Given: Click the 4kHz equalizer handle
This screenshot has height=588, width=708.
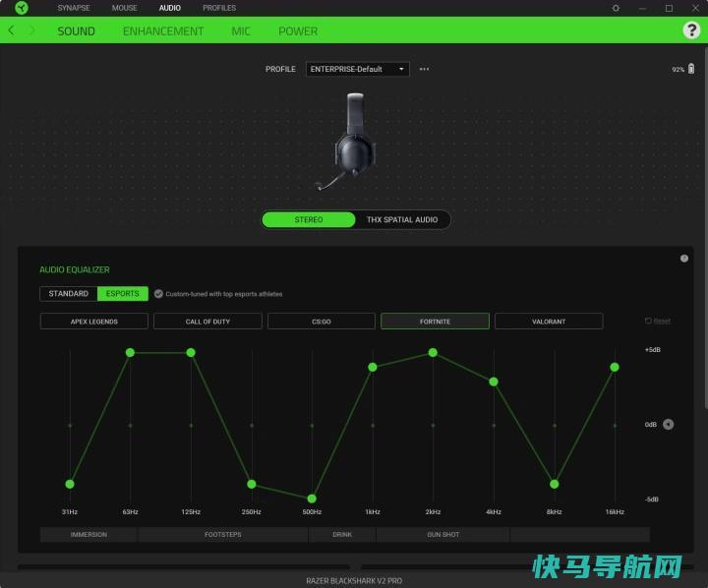Looking at the screenshot, I should 494,382.
